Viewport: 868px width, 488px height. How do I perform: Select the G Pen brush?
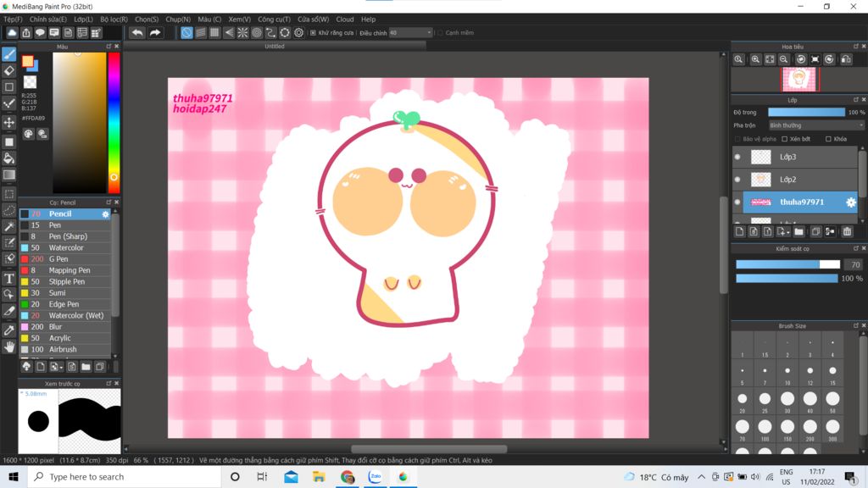(x=66, y=259)
